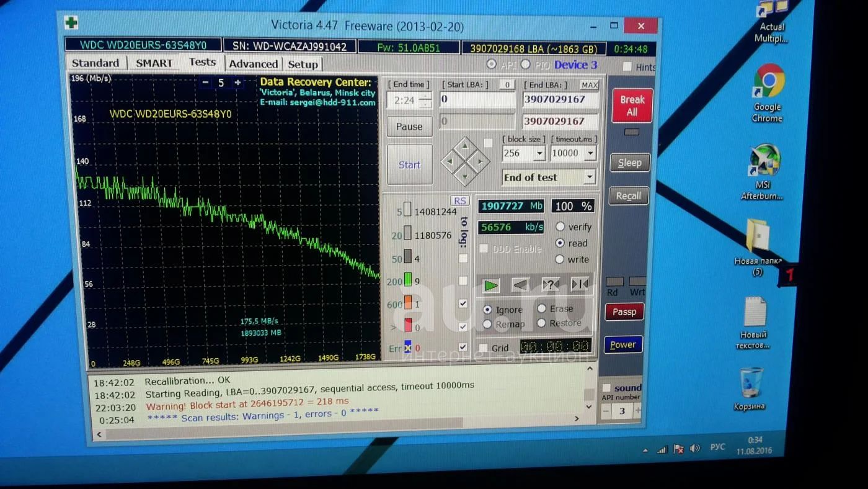Viewport: 868px width, 489px height.
Task: Click the РУС language indicator
Action: click(717, 447)
